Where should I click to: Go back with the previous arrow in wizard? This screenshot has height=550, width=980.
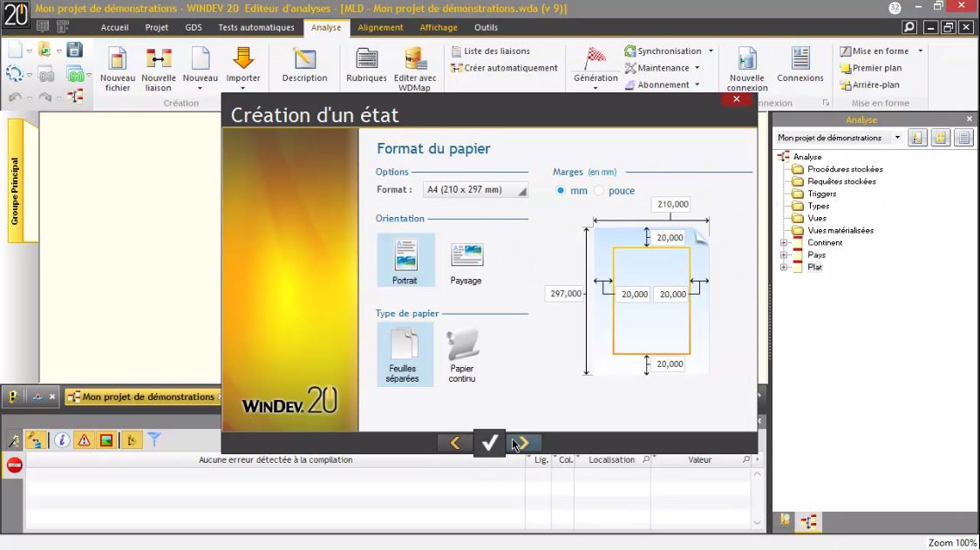pos(455,443)
